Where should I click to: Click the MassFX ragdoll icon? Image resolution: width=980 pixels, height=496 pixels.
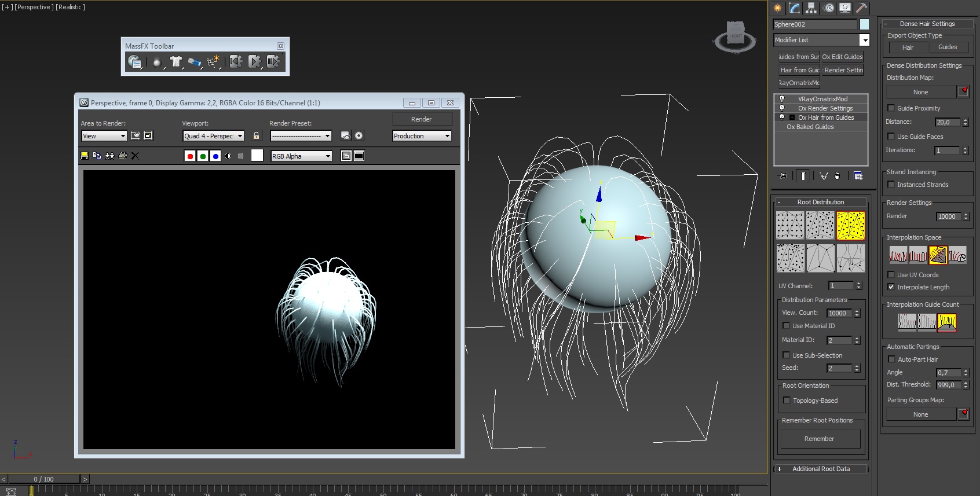(213, 61)
